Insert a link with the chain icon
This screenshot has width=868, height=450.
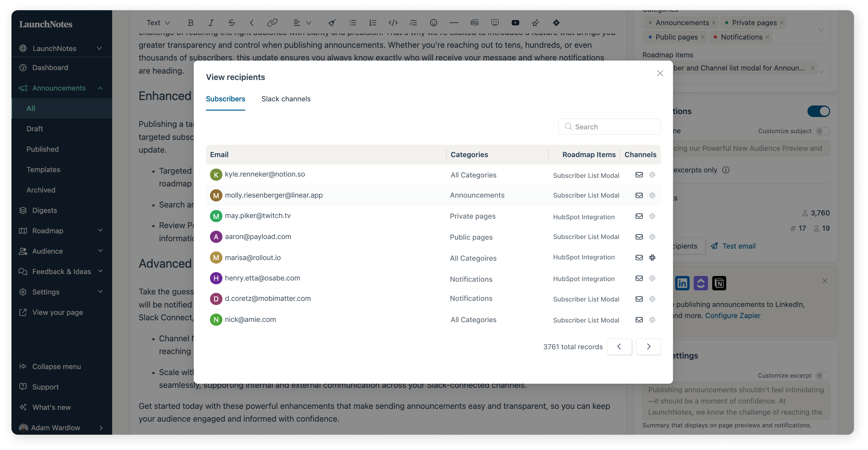[272, 23]
